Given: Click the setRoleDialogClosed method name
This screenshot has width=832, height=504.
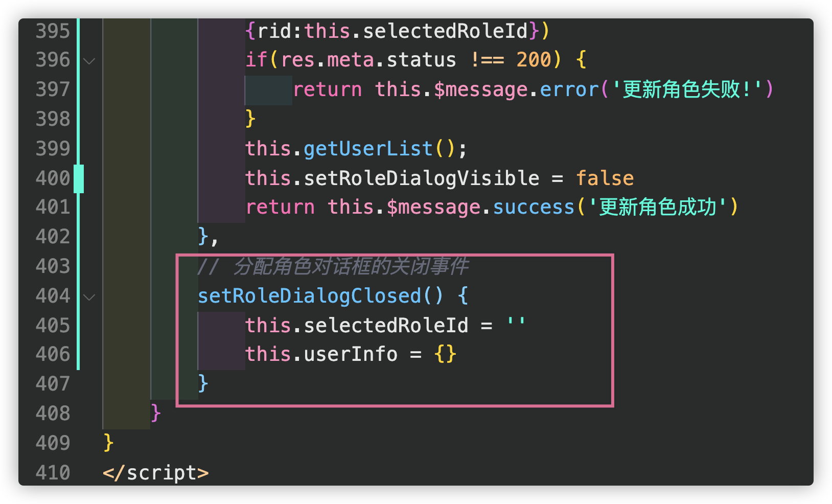Looking at the screenshot, I should pyautogui.click(x=309, y=296).
